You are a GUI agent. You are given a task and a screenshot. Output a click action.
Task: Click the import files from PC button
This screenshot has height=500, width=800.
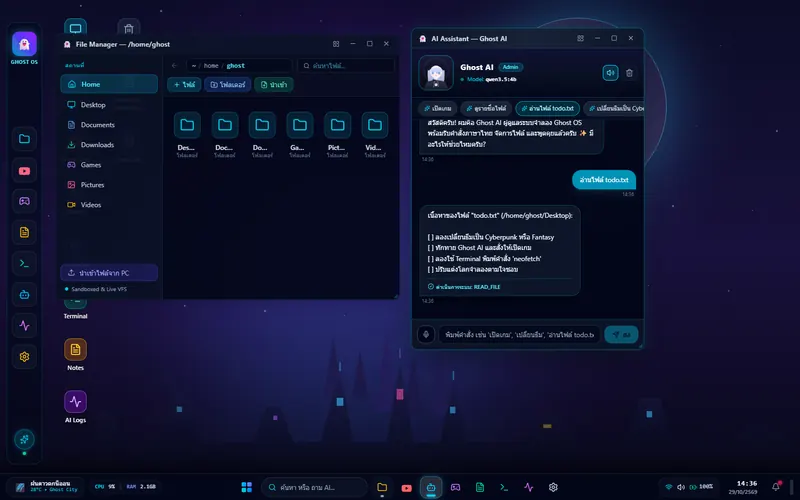(109, 273)
